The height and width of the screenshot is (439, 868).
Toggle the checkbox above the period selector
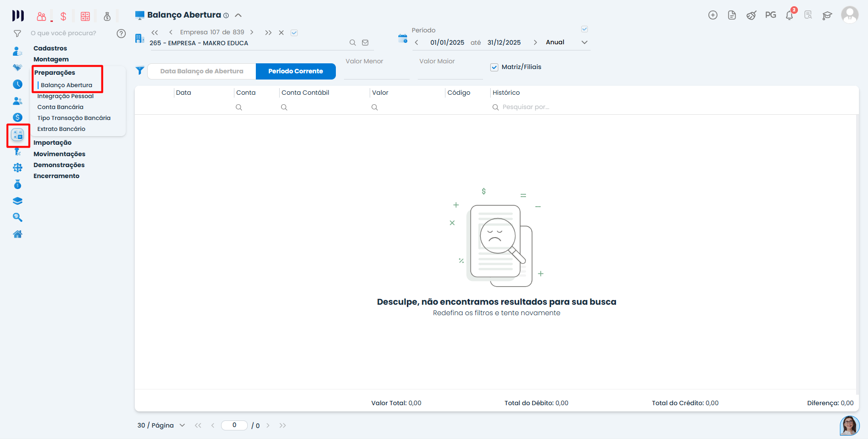click(585, 29)
